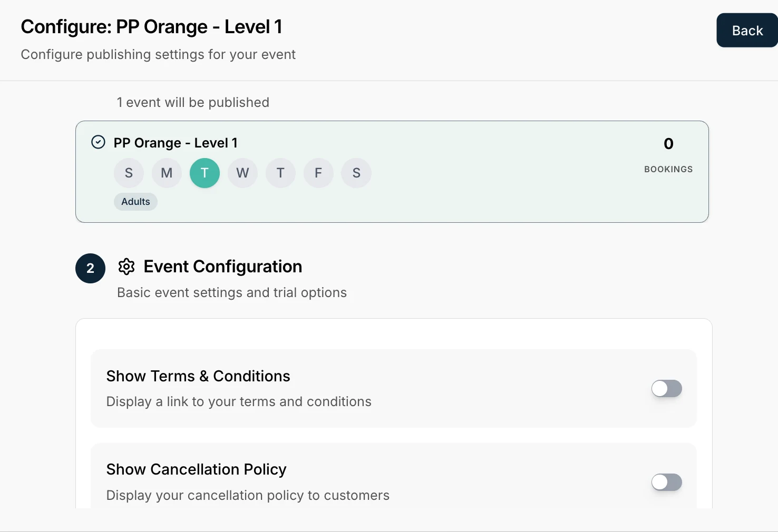The width and height of the screenshot is (778, 532).
Task: Deselect the highlighted teal Tuesday circle
Action: pos(205,173)
